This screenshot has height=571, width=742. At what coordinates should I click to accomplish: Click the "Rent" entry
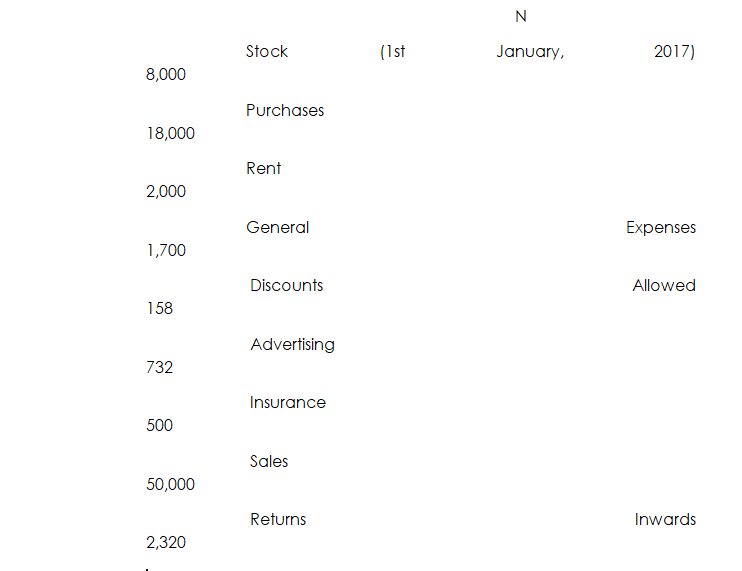coord(264,169)
